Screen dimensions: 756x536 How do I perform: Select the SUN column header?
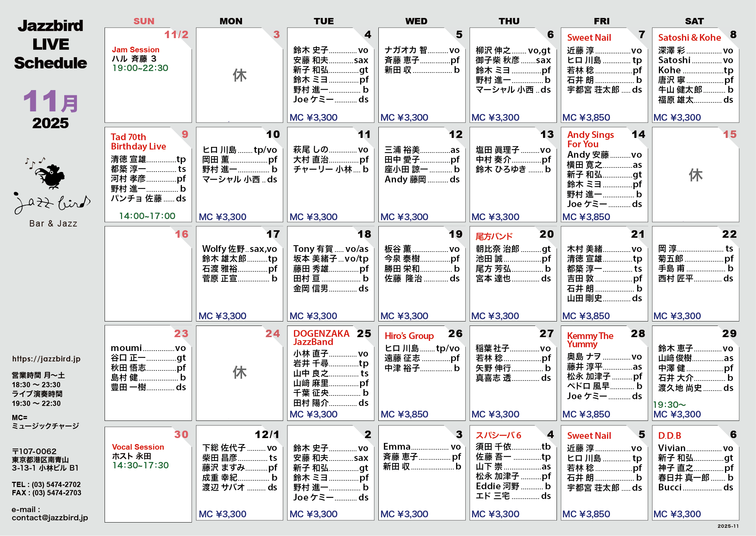coord(144,21)
